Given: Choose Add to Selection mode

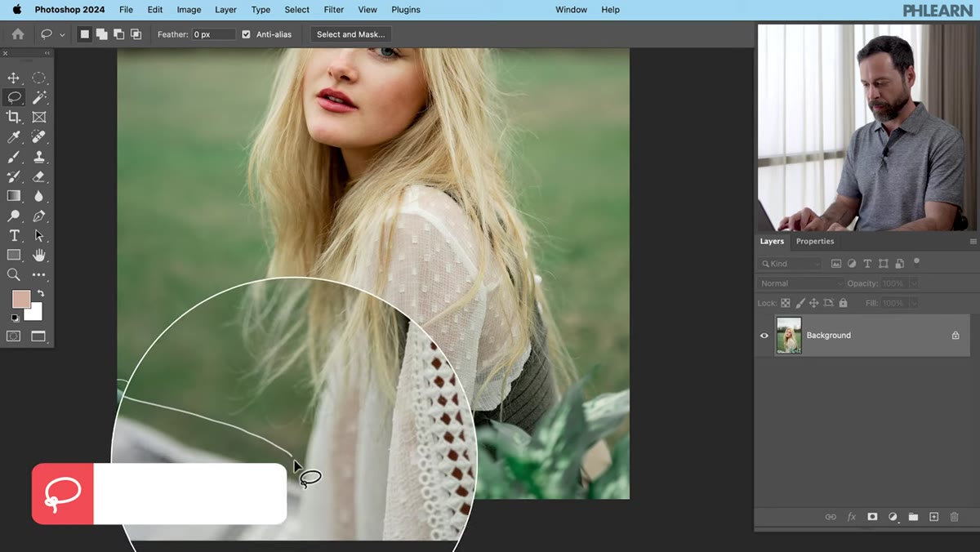Looking at the screenshot, I should 101,34.
